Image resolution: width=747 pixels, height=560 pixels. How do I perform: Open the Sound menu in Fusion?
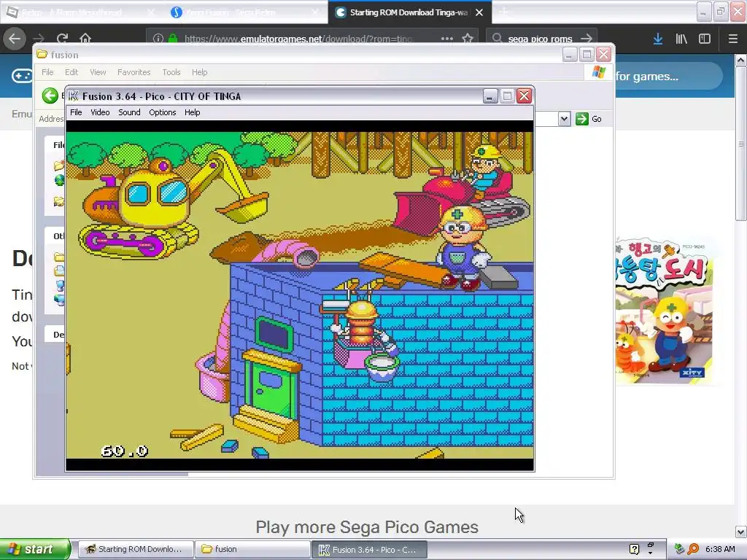tap(129, 112)
